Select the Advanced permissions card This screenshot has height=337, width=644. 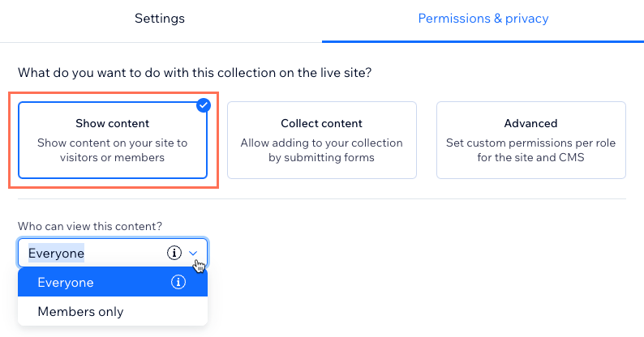tap(530, 140)
